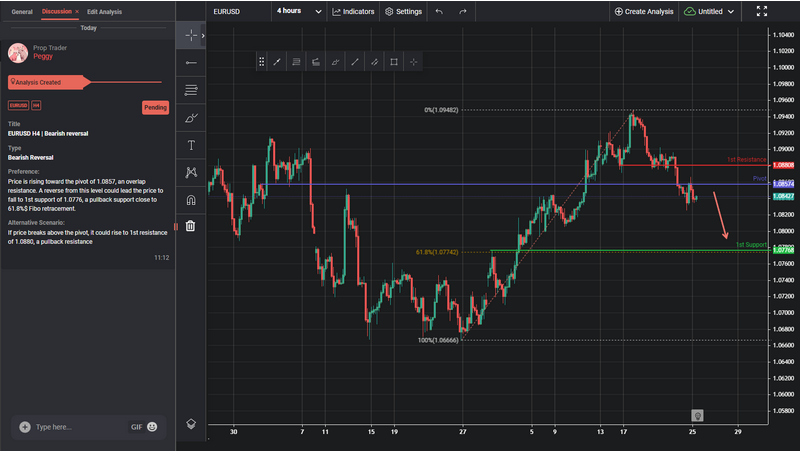Screen dimensions: 801x451
Task: Click the 11:12 message timestamp
Action: pos(161,257)
